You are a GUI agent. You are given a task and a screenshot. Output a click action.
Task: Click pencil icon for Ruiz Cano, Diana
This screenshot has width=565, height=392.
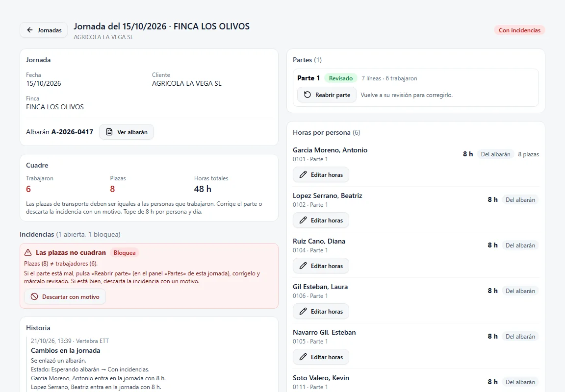[304, 266]
